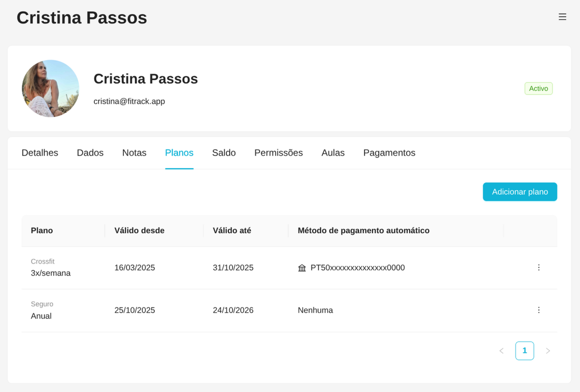Image resolution: width=580 pixels, height=392 pixels.
Task: Go to the previous page arrow
Action: click(501, 351)
